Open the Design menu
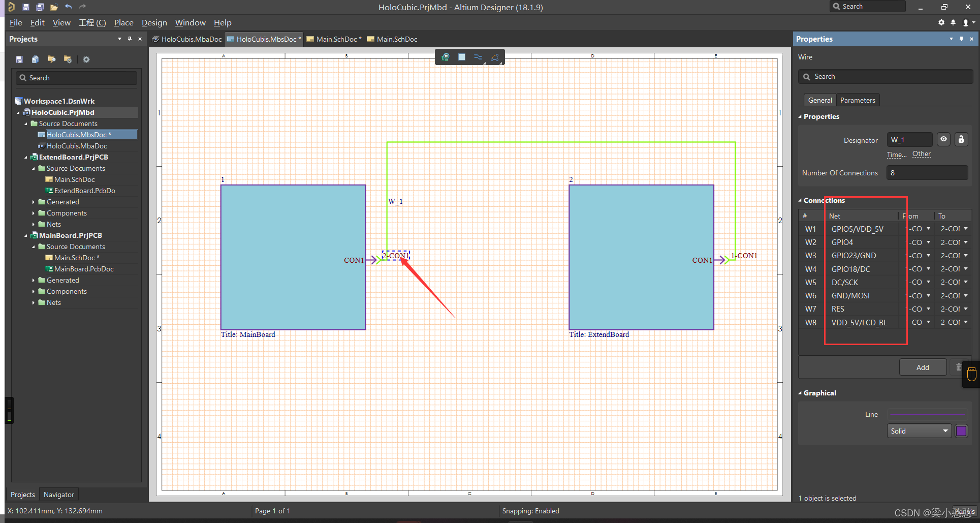Viewport: 980px width, 523px height. click(x=154, y=23)
